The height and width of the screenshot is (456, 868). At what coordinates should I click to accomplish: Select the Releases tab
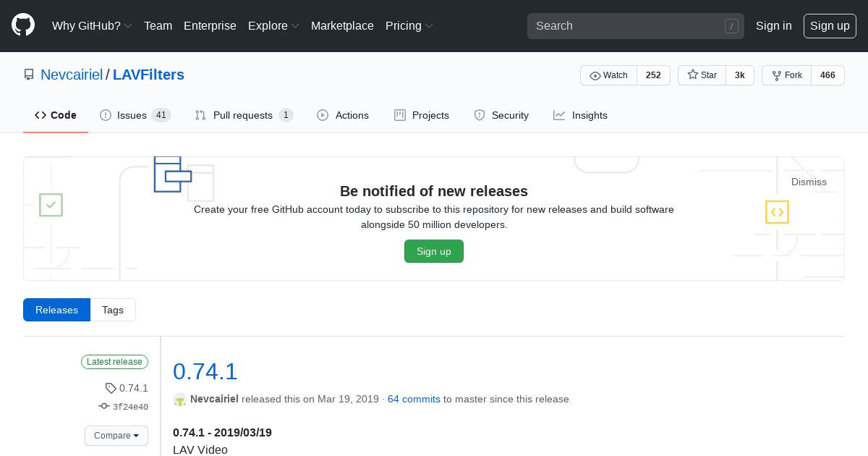[x=56, y=310]
